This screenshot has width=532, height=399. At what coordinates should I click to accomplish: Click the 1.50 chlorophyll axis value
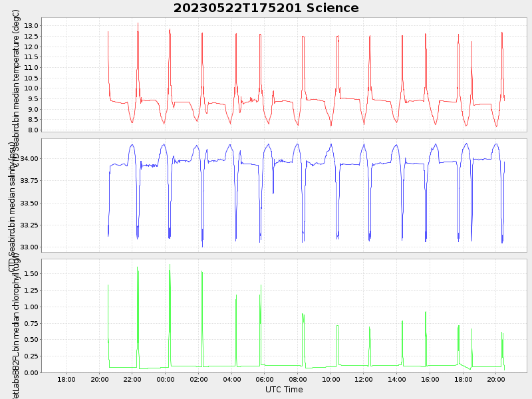[x=31, y=274]
